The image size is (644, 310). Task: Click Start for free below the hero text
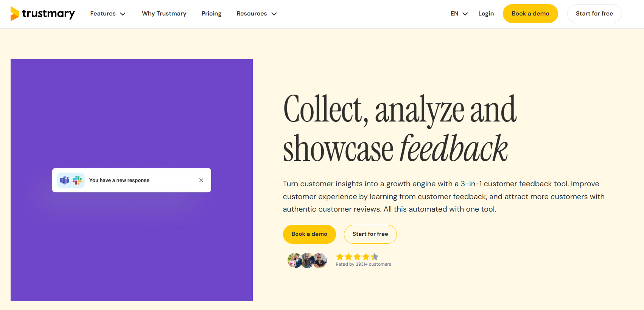tap(370, 234)
